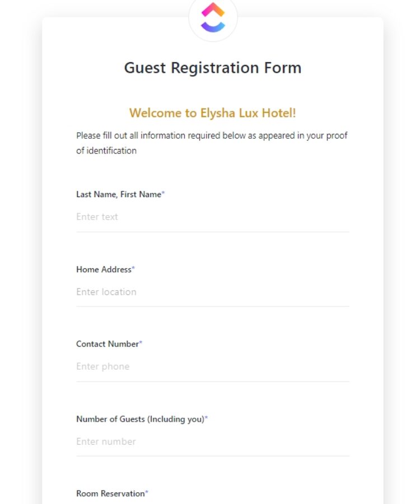Click the Home Address label
The height and width of the screenshot is (504, 420).
[x=104, y=269]
